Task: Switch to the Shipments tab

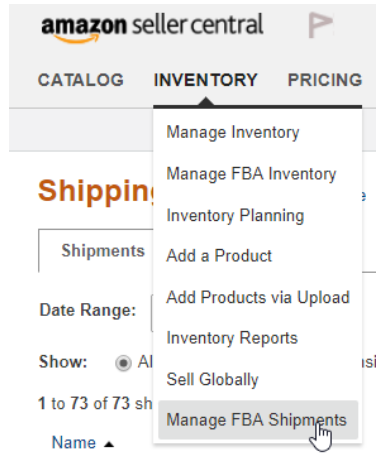Action: pyautogui.click(x=103, y=251)
